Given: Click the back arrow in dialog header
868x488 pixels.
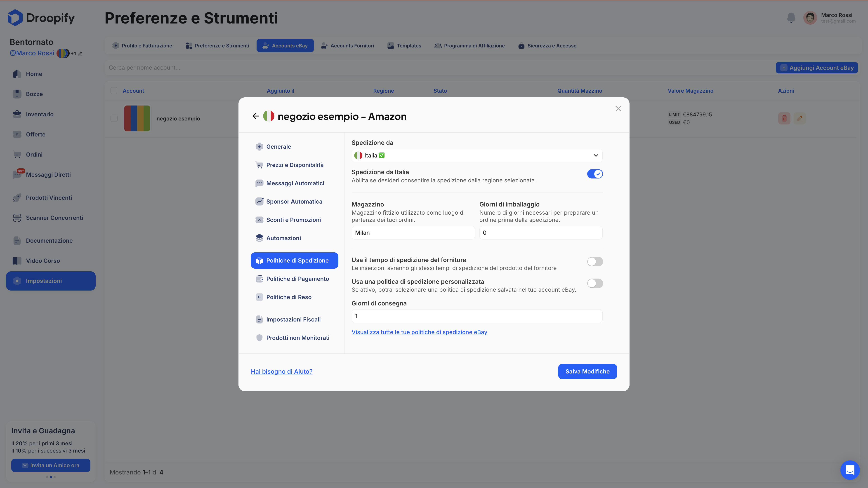Looking at the screenshot, I should pyautogui.click(x=255, y=116).
